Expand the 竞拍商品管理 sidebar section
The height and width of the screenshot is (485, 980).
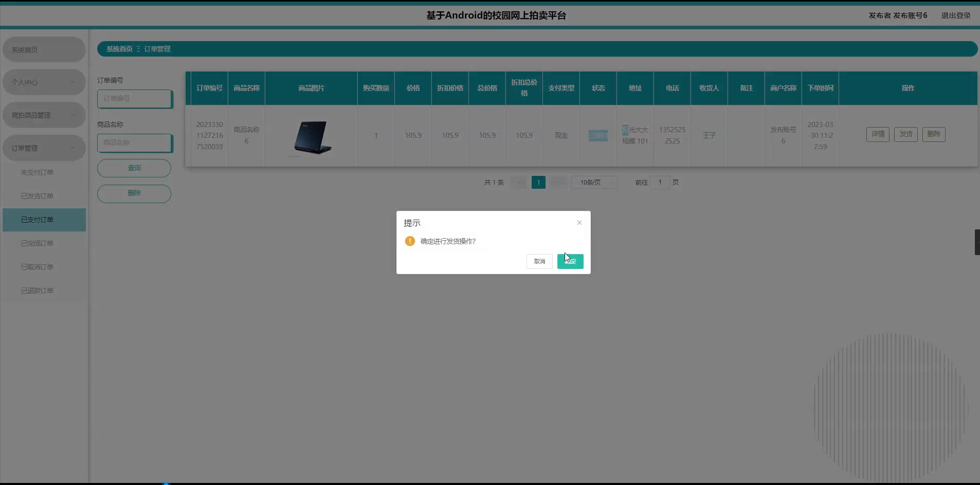[44, 115]
